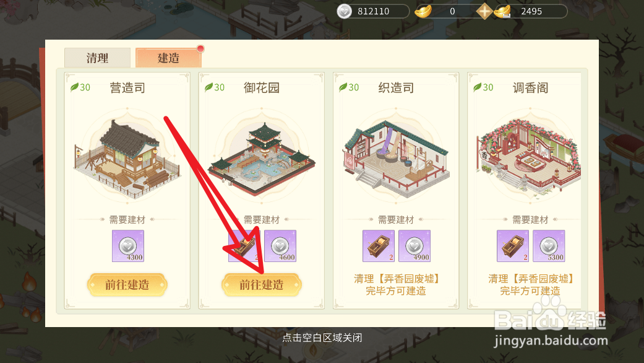Tap 清理【弄香园废墟】text under 织造司
The image size is (644, 363).
click(397, 279)
